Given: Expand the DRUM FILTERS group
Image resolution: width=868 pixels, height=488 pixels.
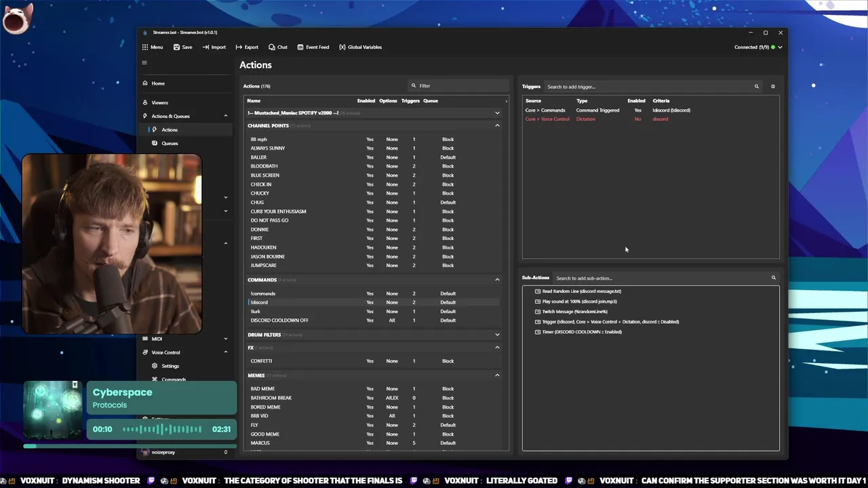Looking at the screenshot, I should tap(497, 335).
